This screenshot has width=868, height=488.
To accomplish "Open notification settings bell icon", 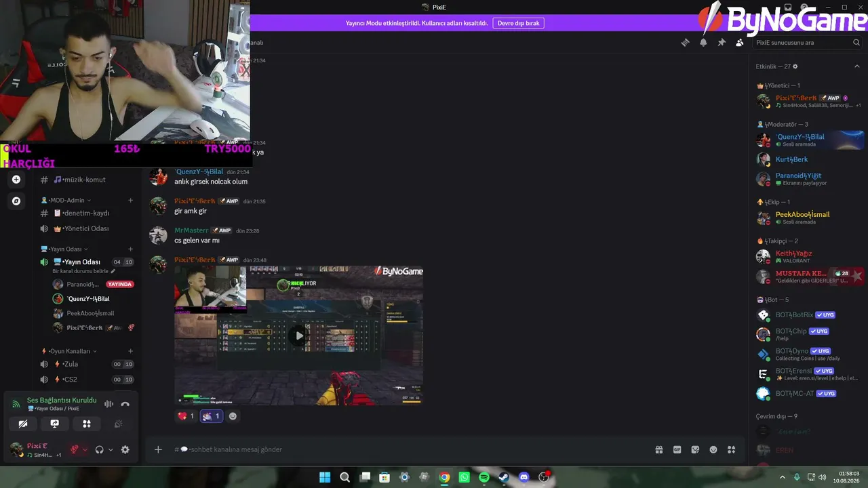I will click(703, 42).
